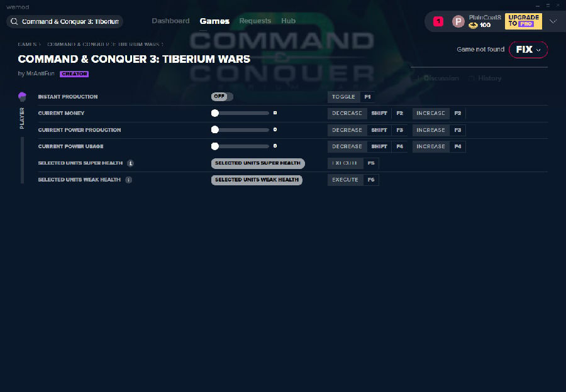Viewport: 566px width, 392px height.
Task: Click the Current Money label
Action: (x=61, y=113)
